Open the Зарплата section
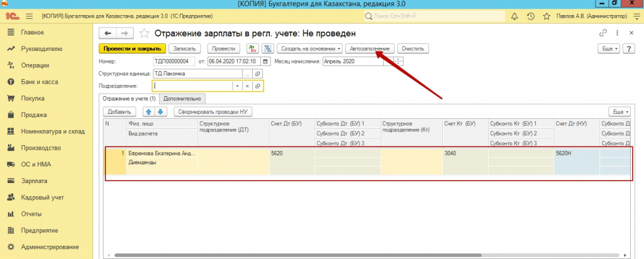Screen dimensions: 644x259 click(x=34, y=180)
